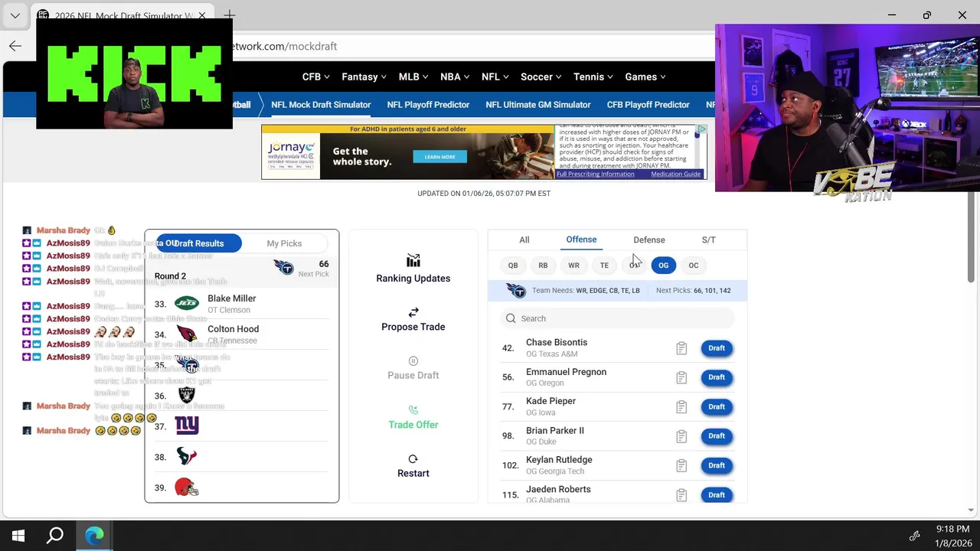This screenshot has height=551, width=980.
Task: Click the Titans logo beside Next Pick
Action: click(283, 268)
